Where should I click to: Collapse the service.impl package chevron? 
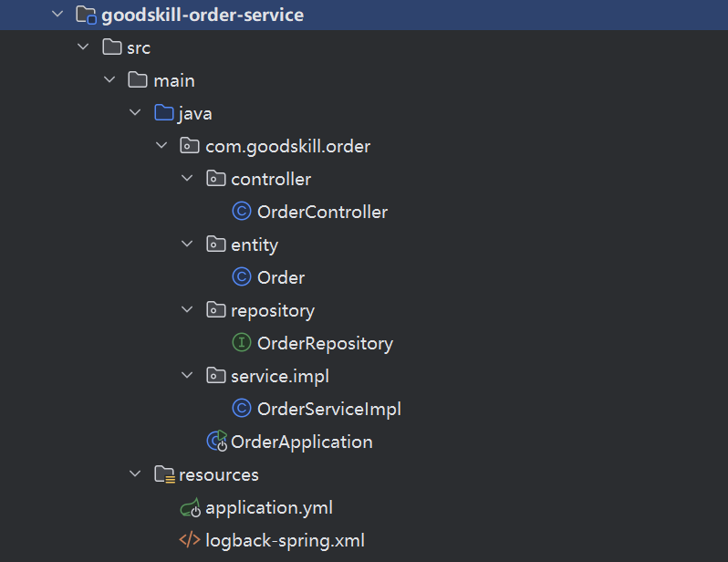pyautogui.click(x=188, y=376)
